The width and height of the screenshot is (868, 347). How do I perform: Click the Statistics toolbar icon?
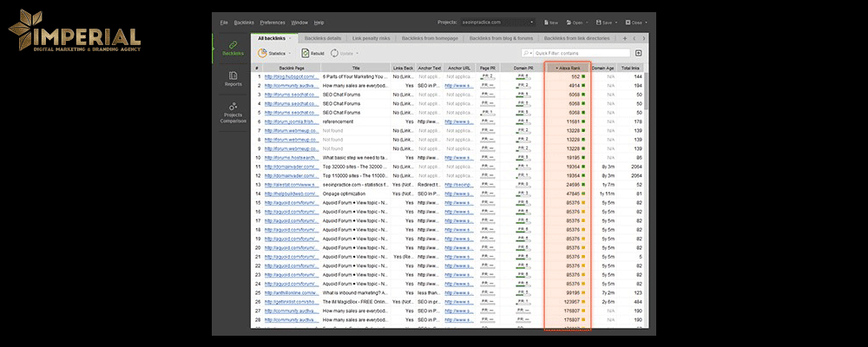pyautogui.click(x=263, y=53)
